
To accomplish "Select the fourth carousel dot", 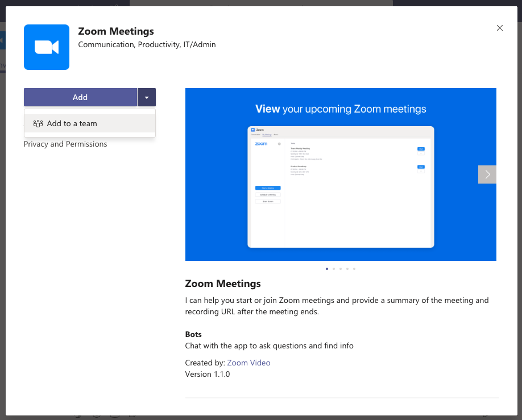I will 347,269.
